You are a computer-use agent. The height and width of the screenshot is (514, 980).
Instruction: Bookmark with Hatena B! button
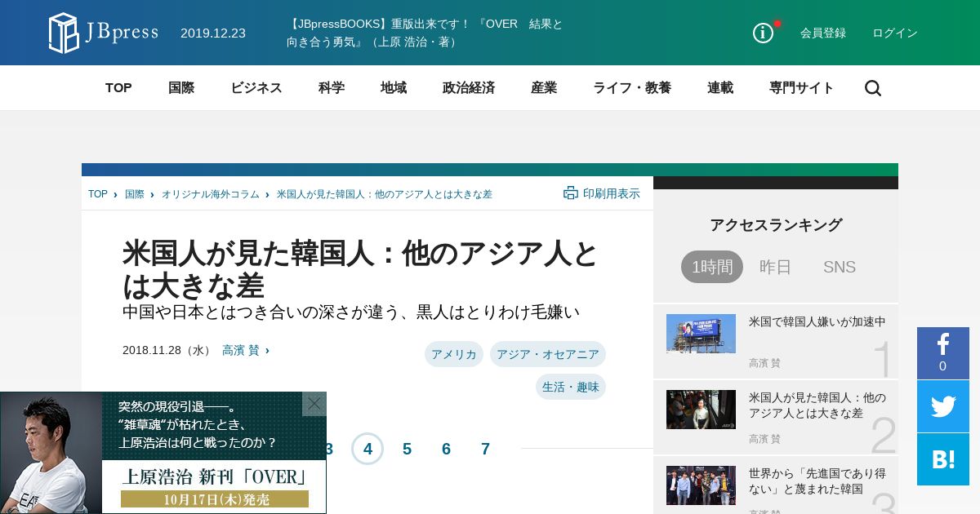click(943, 459)
